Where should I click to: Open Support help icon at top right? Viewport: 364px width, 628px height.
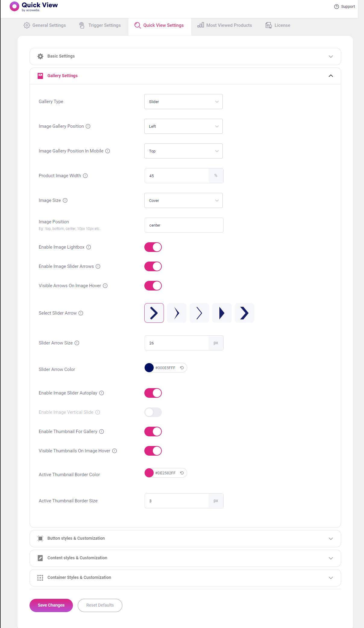tap(337, 7)
